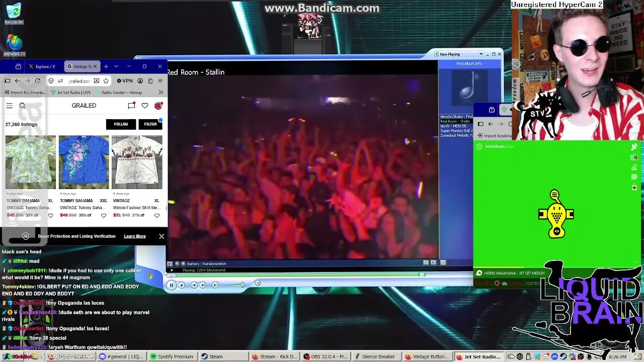This screenshot has width=644, height=362.
Task: Open the Import bookmarks bookmark
Action: (25, 93)
